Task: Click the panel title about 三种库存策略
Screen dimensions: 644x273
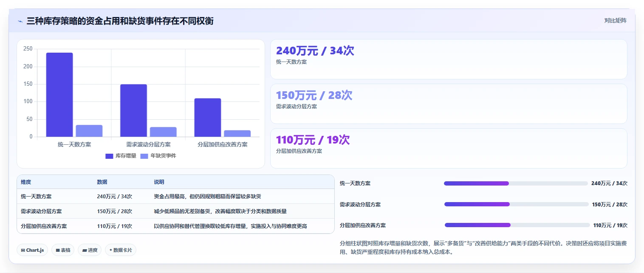Action: click(120, 21)
